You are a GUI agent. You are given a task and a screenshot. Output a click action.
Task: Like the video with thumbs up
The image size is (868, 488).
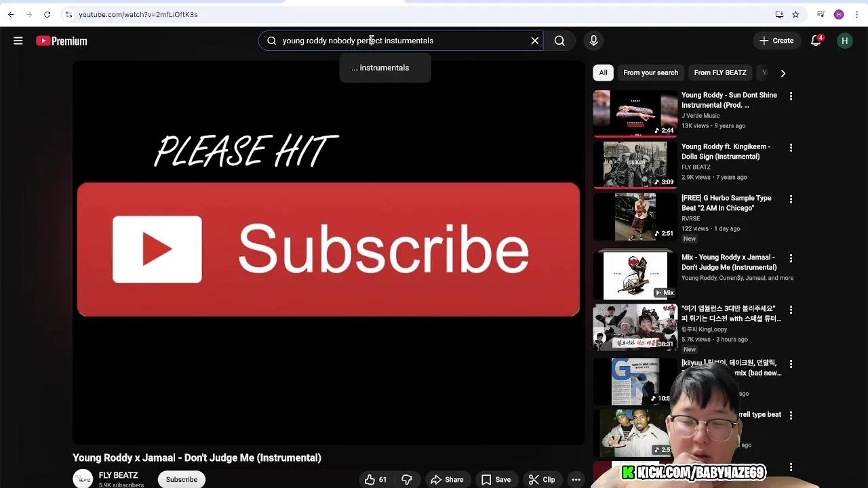pos(376,479)
